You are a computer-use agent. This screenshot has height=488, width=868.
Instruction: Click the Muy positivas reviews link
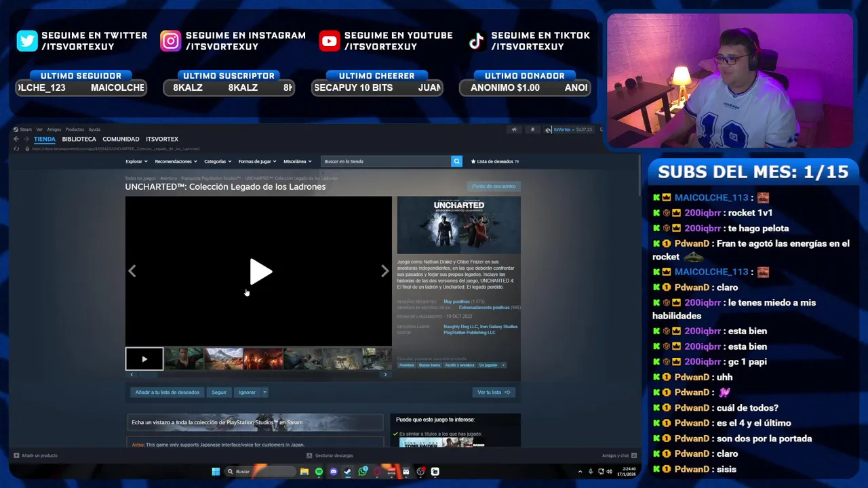[x=456, y=302]
